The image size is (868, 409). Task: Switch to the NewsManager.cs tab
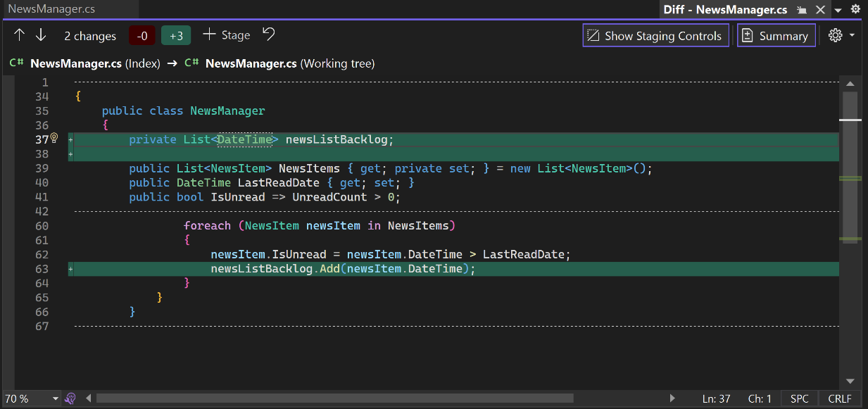click(x=51, y=9)
